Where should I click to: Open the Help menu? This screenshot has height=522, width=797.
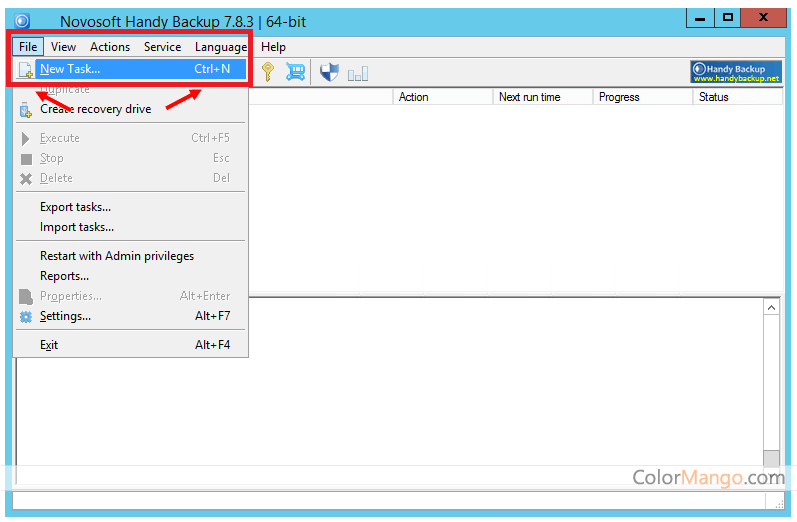273,47
